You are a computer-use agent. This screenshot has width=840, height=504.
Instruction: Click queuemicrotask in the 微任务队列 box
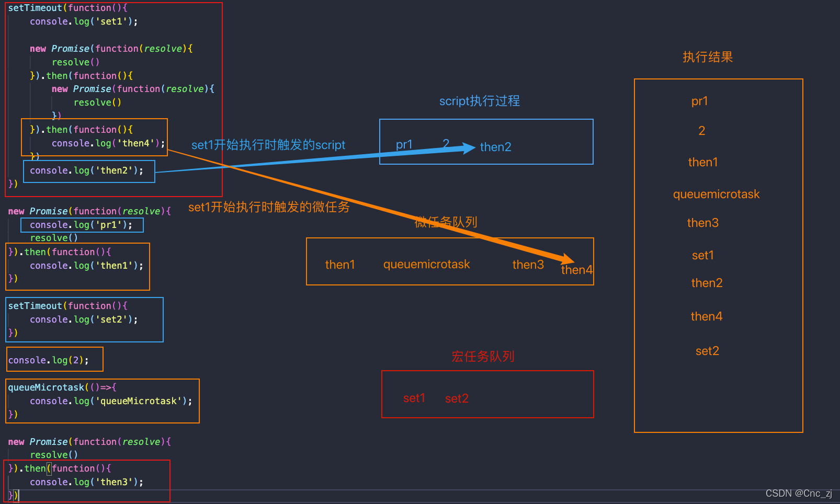427,265
